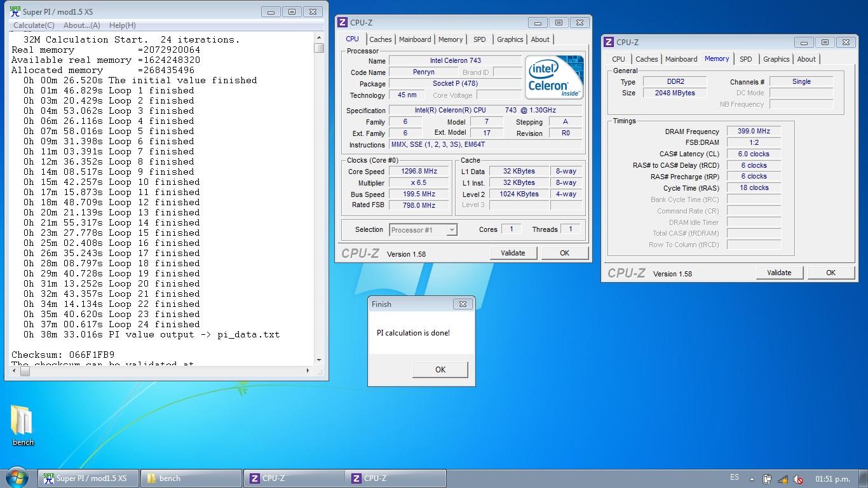Click the Intel Celeron 743 name field
This screenshot has width=868, height=488.
coord(455,61)
